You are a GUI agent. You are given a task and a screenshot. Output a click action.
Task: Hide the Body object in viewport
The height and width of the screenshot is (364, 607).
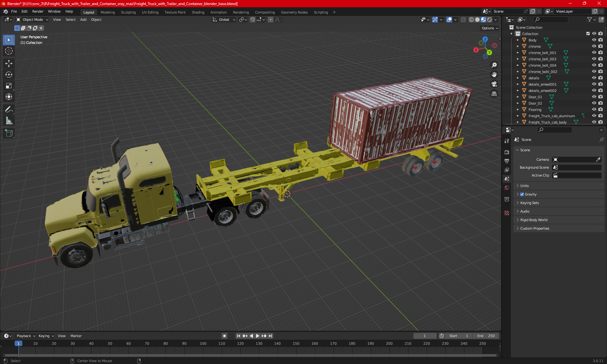point(594,40)
